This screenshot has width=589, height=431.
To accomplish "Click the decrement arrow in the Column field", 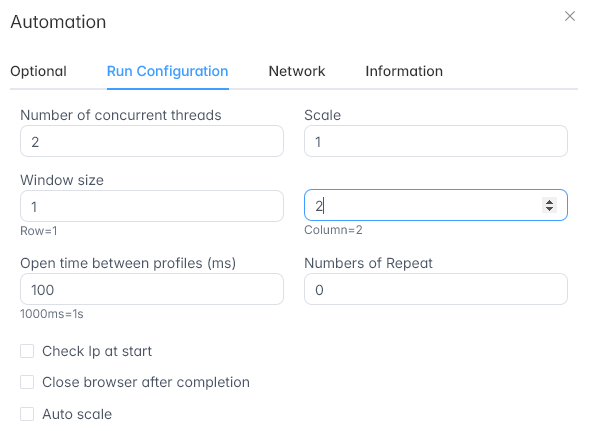I will coord(550,209).
